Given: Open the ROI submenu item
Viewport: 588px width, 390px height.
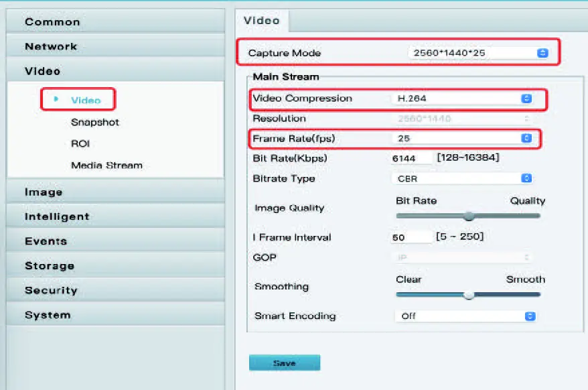Looking at the screenshot, I should click(80, 143).
